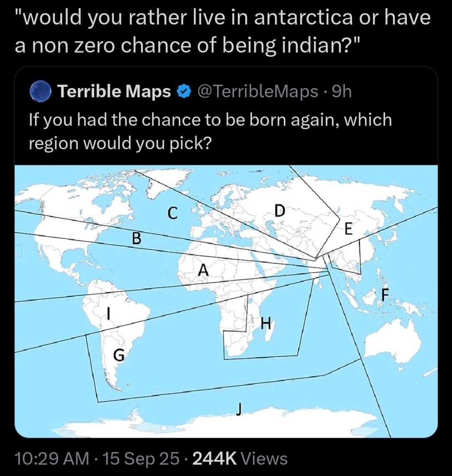This screenshot has width=452, height=476.
Task: Select region G over South America
Action: click(x=119, y=355)
